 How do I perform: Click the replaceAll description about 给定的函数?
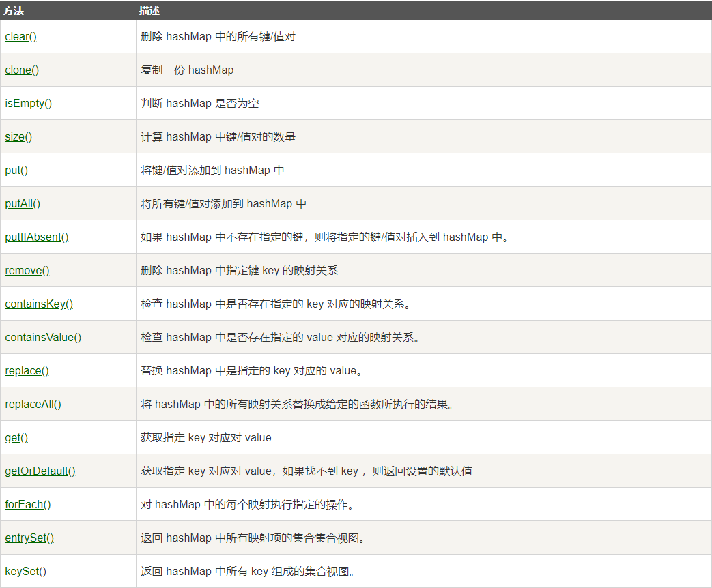click(x=298, y=405)
